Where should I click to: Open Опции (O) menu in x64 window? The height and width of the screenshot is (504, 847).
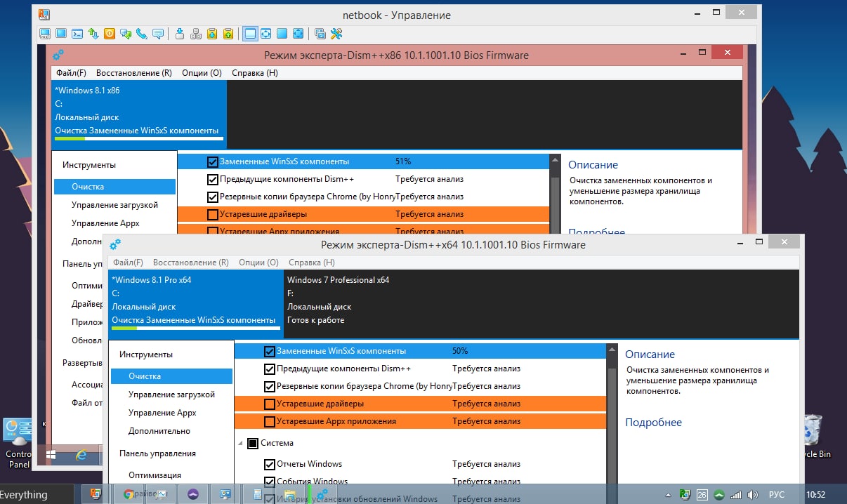pyautogui.click(x=258, y=263)
